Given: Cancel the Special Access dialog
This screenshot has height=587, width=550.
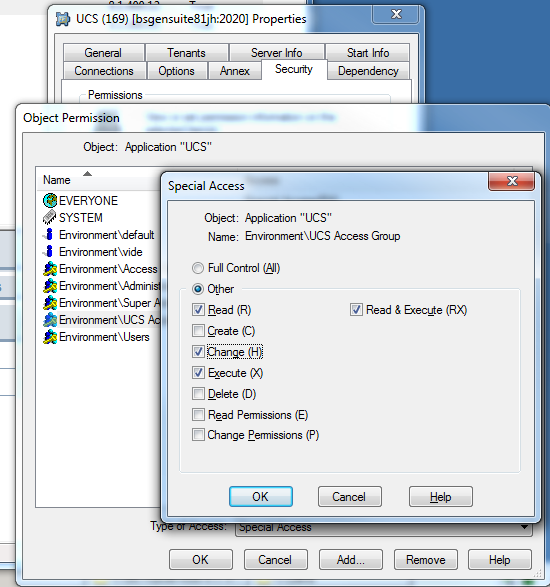Looking at the screenshot, I should (349, 497).
